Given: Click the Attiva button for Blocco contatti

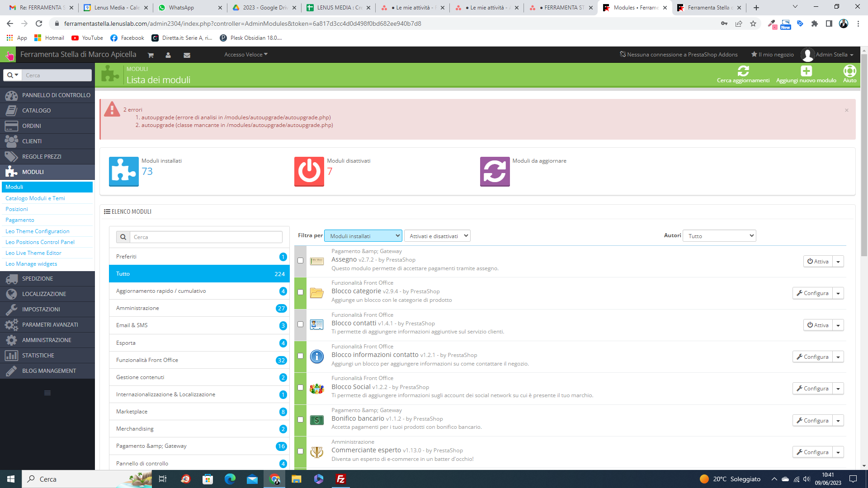Looking at the screenshot, I should coord(818,325).
